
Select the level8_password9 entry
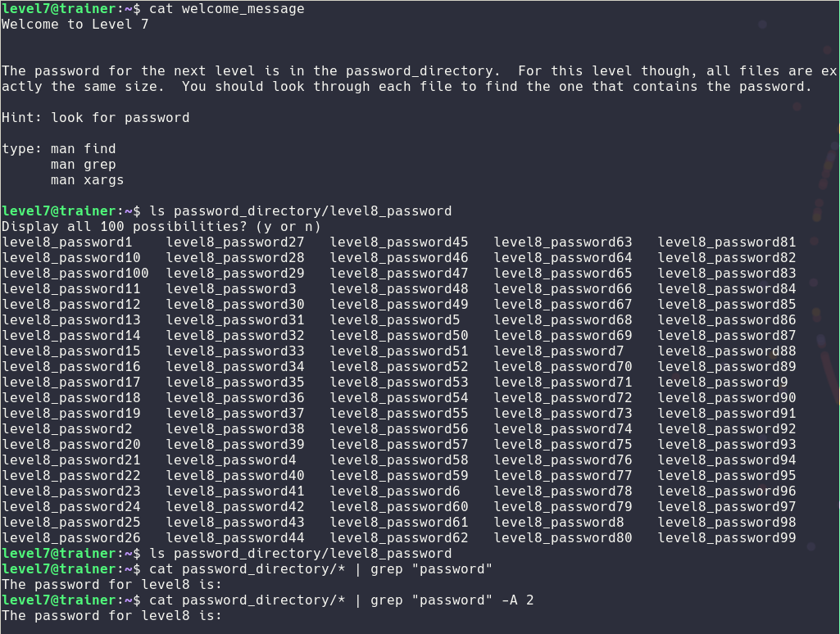click(723, 383)
